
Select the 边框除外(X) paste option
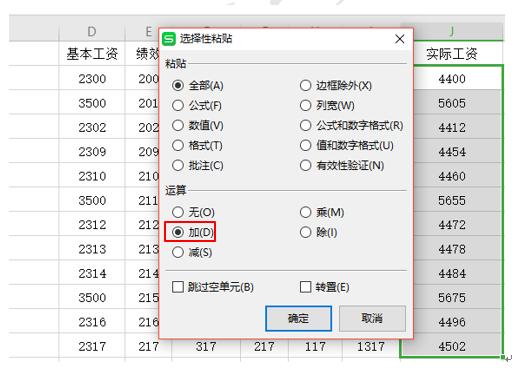tap(336, 86)
